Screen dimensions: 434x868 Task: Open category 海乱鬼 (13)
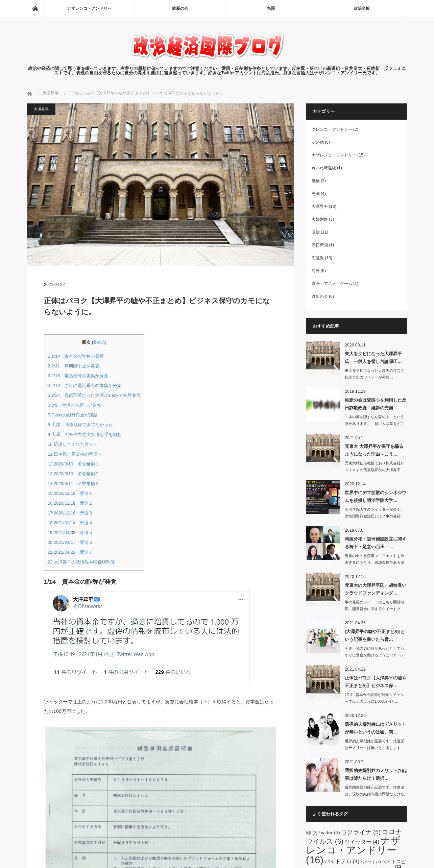pyautogui.click(x=322, y=258)
